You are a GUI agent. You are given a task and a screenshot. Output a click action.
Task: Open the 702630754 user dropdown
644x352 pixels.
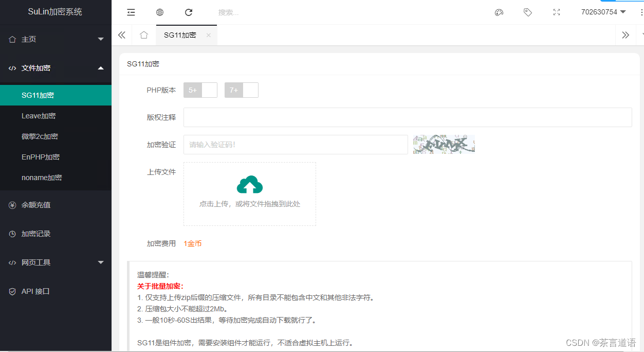click(603, 12)
